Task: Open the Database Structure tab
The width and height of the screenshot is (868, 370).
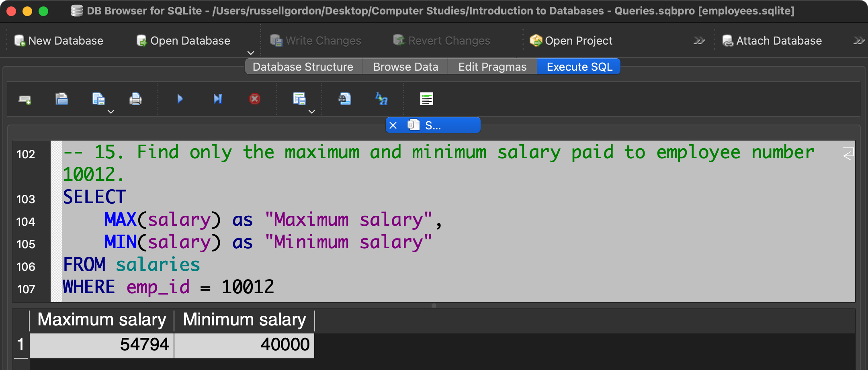Action: [303, 67]
